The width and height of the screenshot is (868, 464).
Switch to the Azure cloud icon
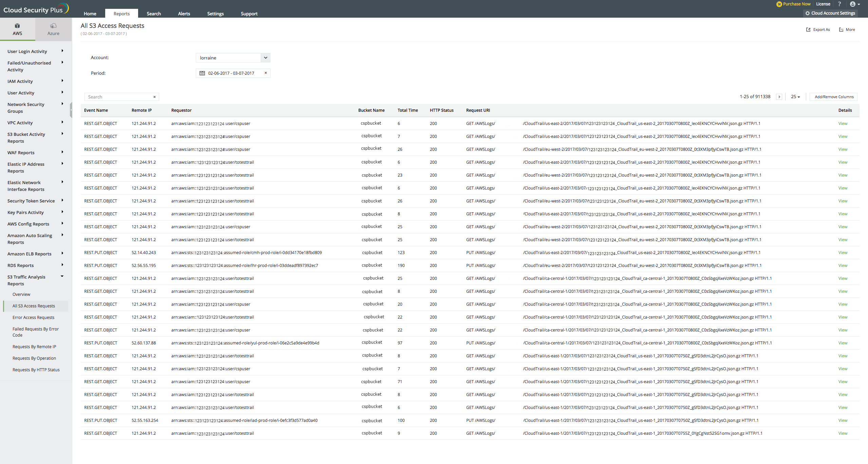53,26
